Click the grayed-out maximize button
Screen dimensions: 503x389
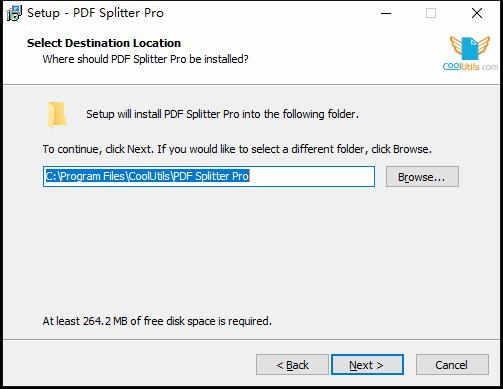click(x=431, y=13)
